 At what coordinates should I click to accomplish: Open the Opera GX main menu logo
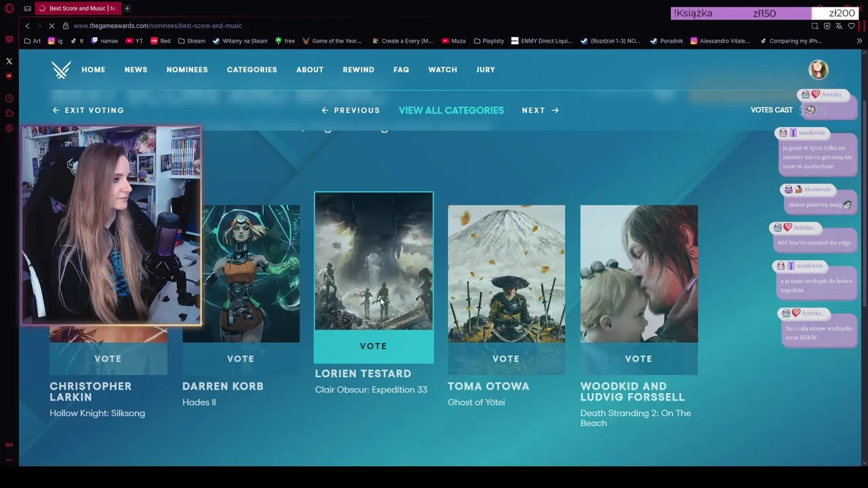click(9, 8)
